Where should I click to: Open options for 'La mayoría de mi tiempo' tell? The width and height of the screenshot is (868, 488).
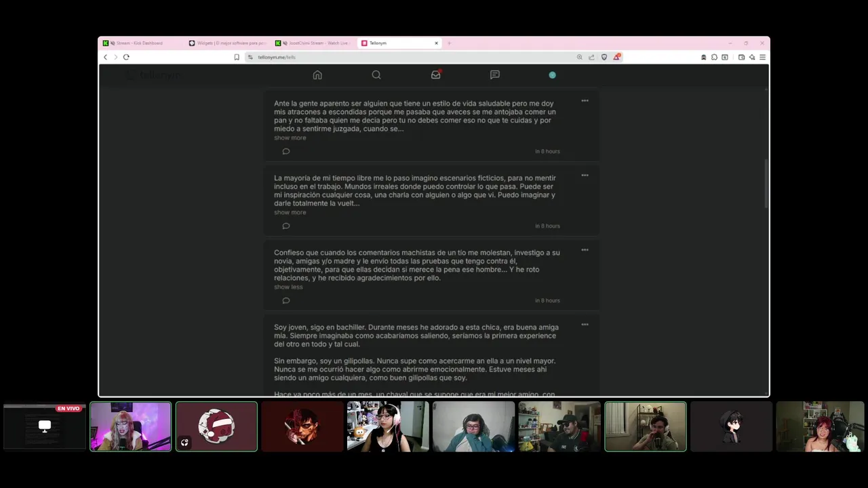pos(585,176)
